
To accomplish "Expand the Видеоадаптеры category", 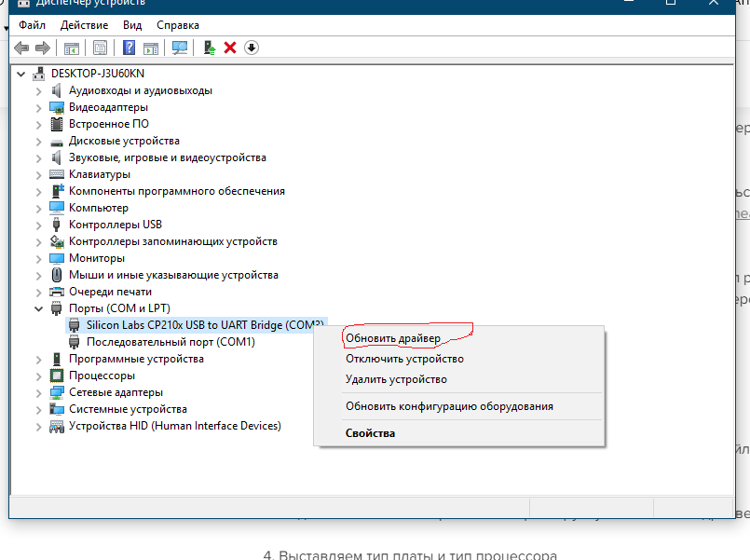I will tap(39, 107).
